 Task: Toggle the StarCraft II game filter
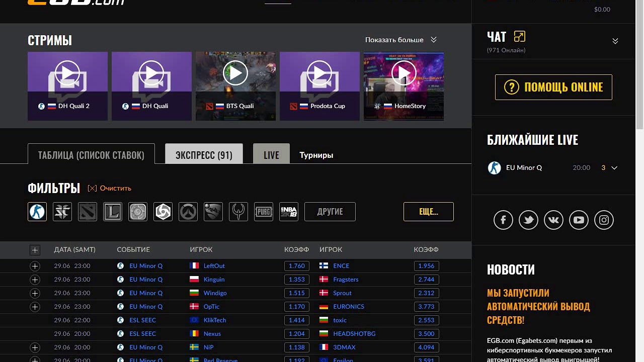pos(62,212)
